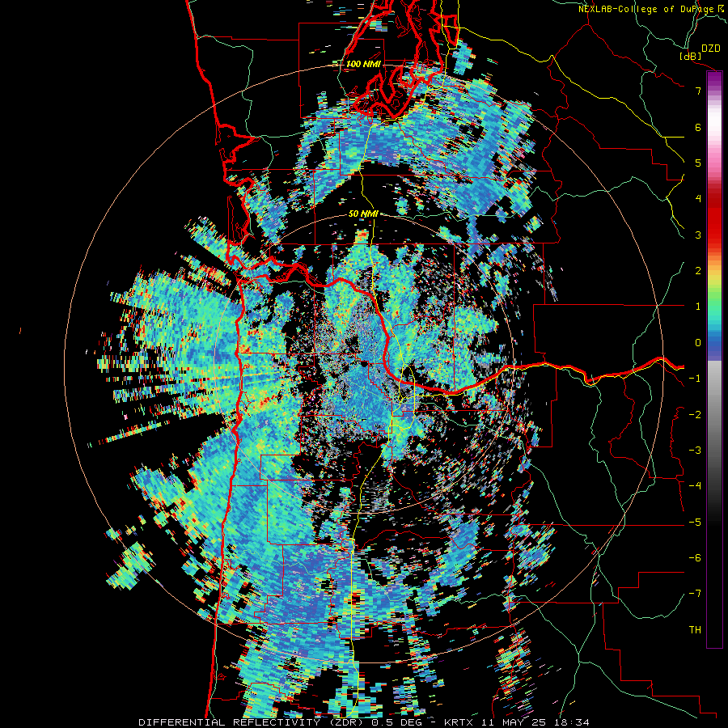728x728 pixels.
Task: Click the color scale value 3
Action: [x=698, y=235]
